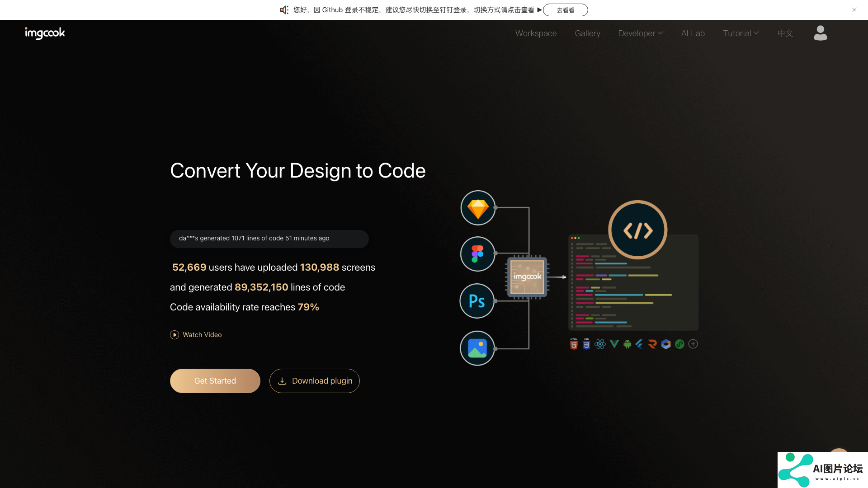Go to the Gallery page
868x488 pixels.
[587, 33]
